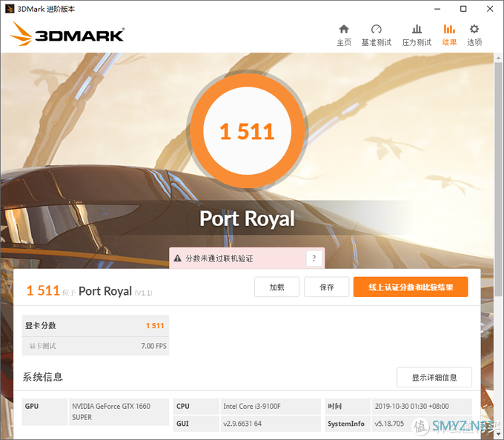The width and height of the screenshot is (504, 440).
Task: Close the 3DMark window
Action: [490, 9]
